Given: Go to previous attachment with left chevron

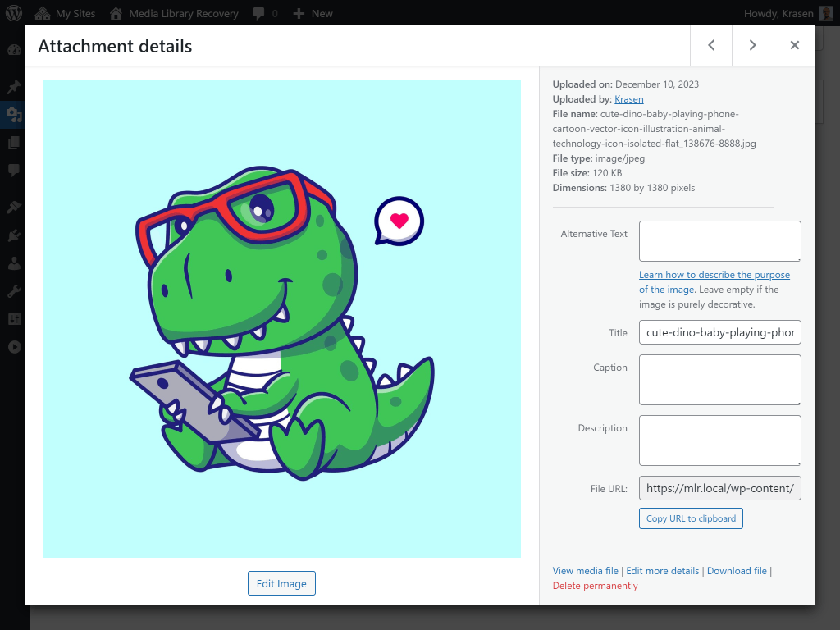Looking at the screenshot, I should pyautogui.click(x=711, y=46).
